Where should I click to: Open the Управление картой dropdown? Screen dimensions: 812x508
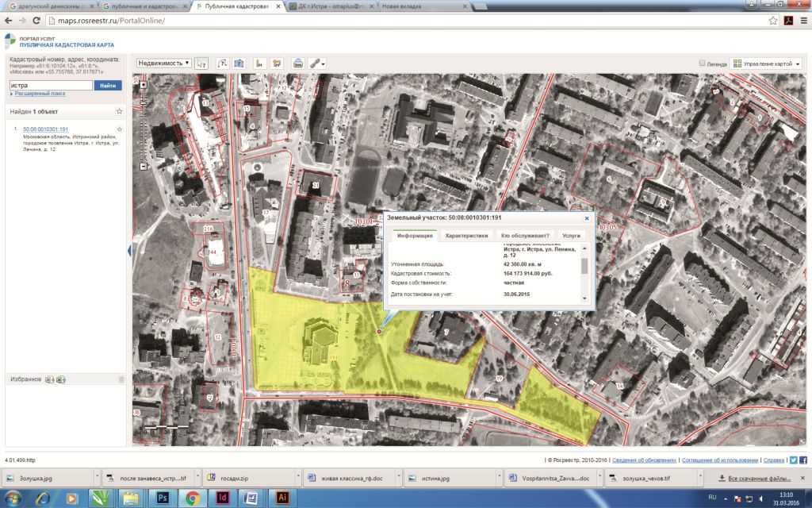click(767, 63)
